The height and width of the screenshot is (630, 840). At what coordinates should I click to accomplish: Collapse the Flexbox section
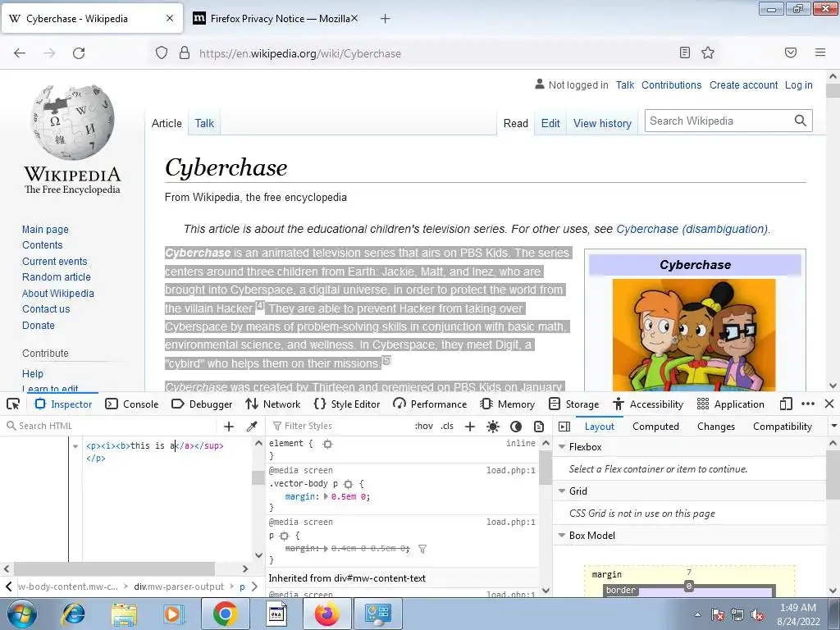(562, 447)
